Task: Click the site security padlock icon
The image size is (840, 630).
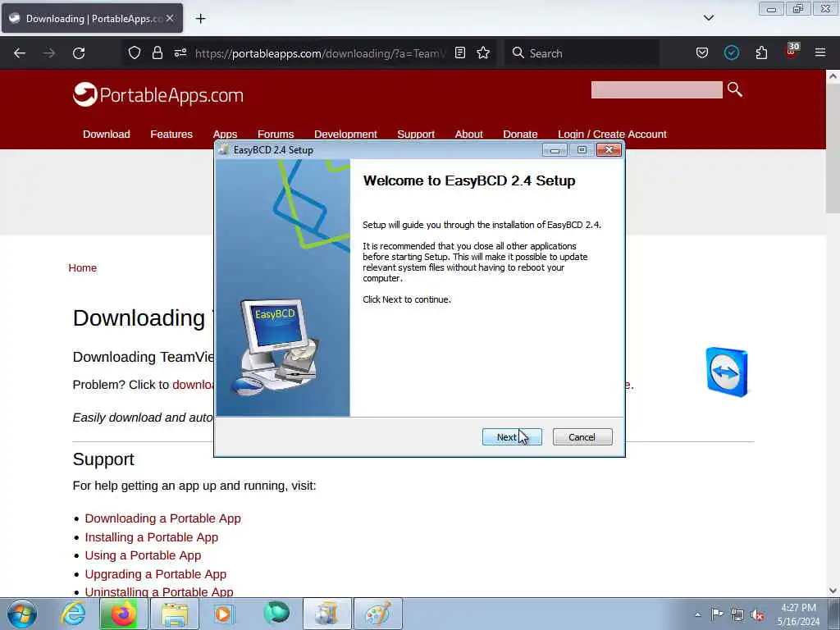Action: click(x=157, y=53)
